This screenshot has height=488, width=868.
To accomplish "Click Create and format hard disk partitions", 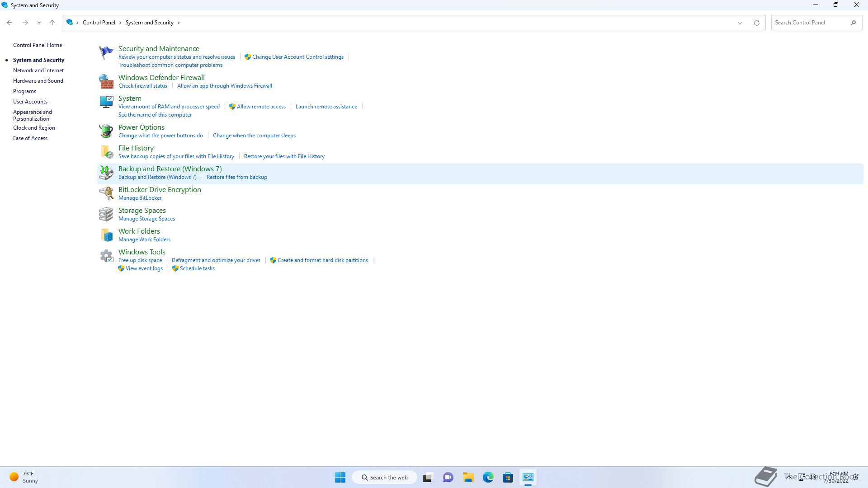I will tap(323, 260).
